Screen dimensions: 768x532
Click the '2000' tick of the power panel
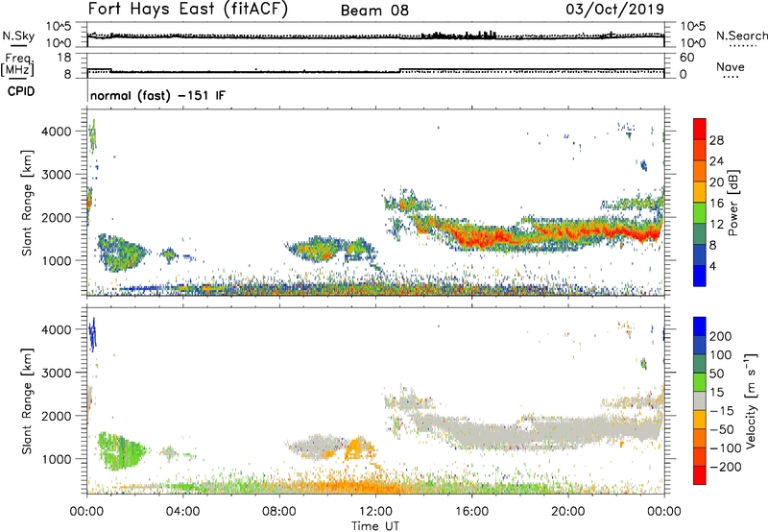coord(56,217)
